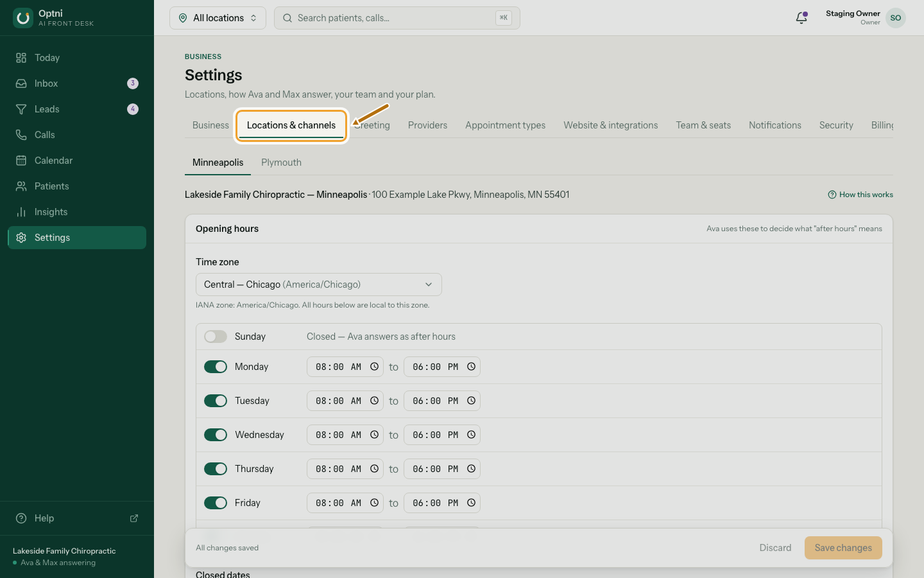Turn off Tuesday opening hours toggle
Screen dimensions: 924x578
[x=216, y=401]
